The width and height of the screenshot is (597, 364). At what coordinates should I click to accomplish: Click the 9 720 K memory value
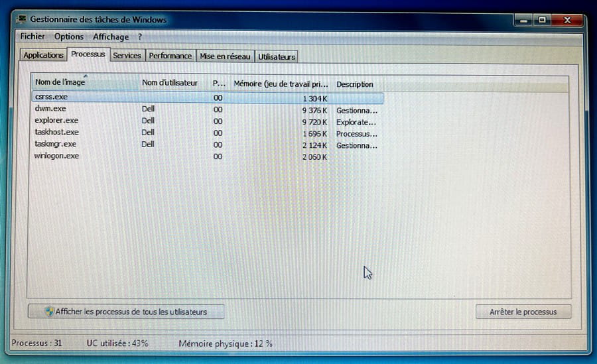314,122
